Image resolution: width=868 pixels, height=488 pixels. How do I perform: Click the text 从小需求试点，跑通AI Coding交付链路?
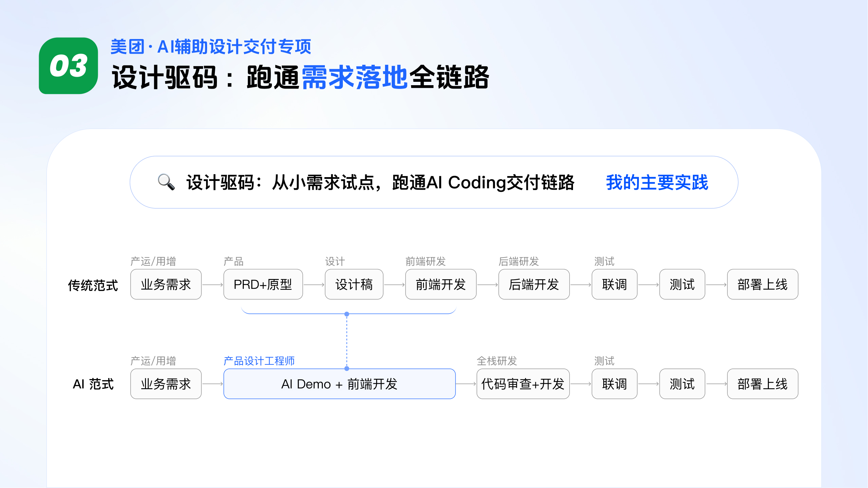click(x=423, y=182)
